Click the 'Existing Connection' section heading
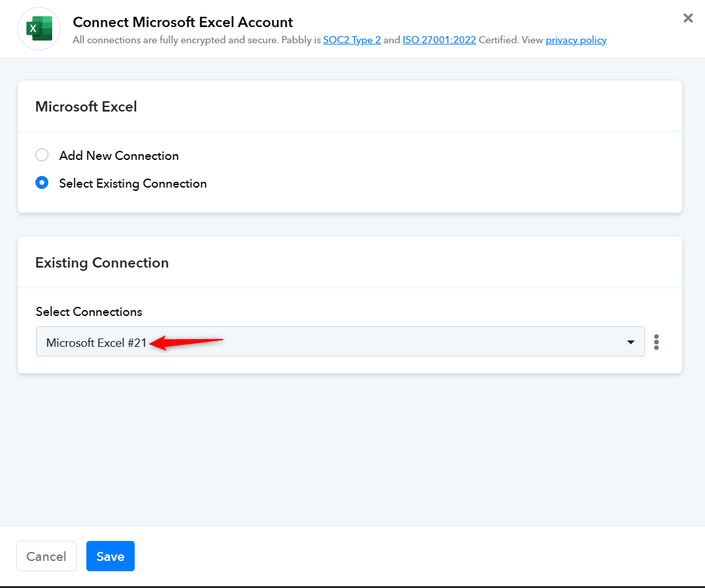 tap(102, 263)
